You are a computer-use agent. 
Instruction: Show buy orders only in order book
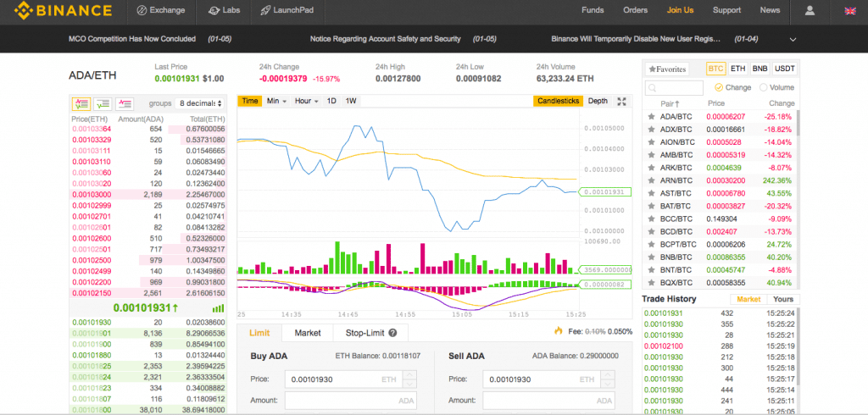[103, 103]
